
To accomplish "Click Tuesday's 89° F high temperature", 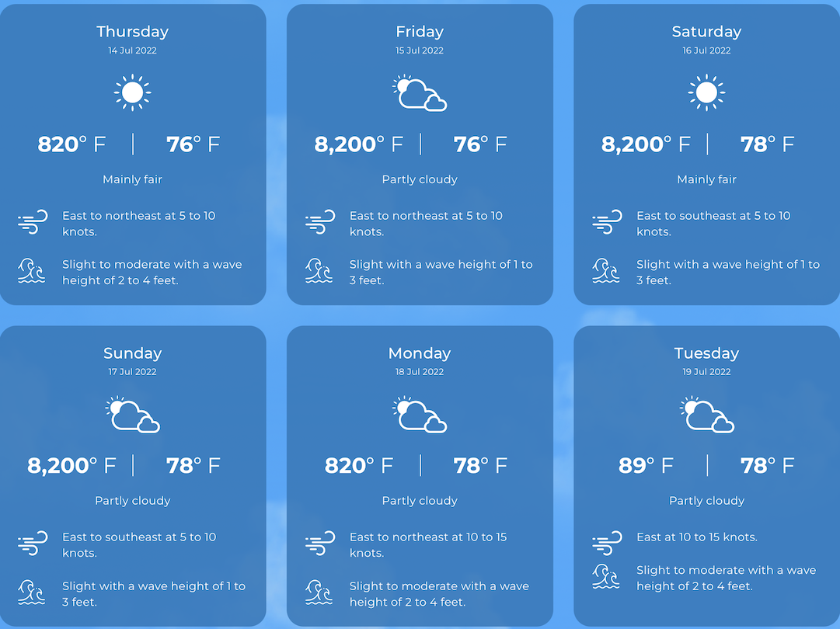I will pyautogui.click(x=646, y=465).
